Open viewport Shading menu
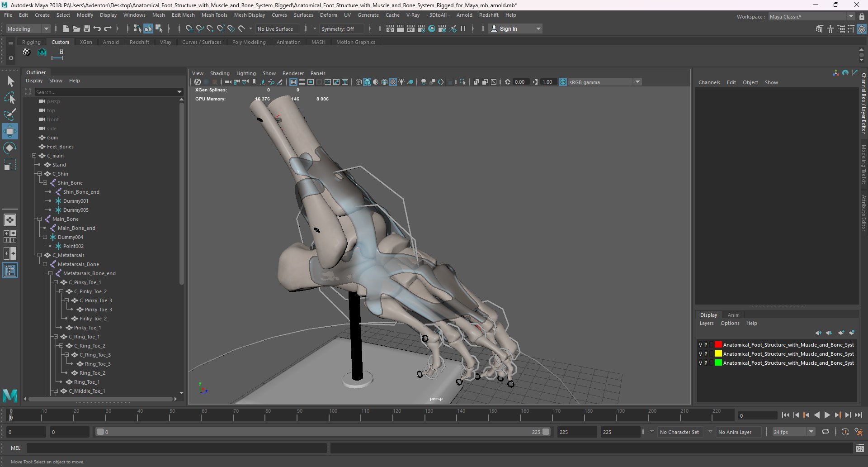868x467 pixels. 220,73
